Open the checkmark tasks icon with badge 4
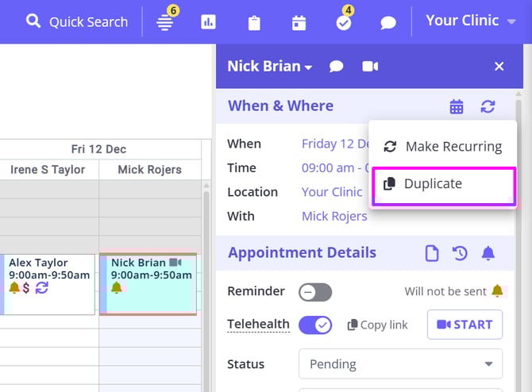The height and width of the screenshot is (392, 532). point(343,22)
